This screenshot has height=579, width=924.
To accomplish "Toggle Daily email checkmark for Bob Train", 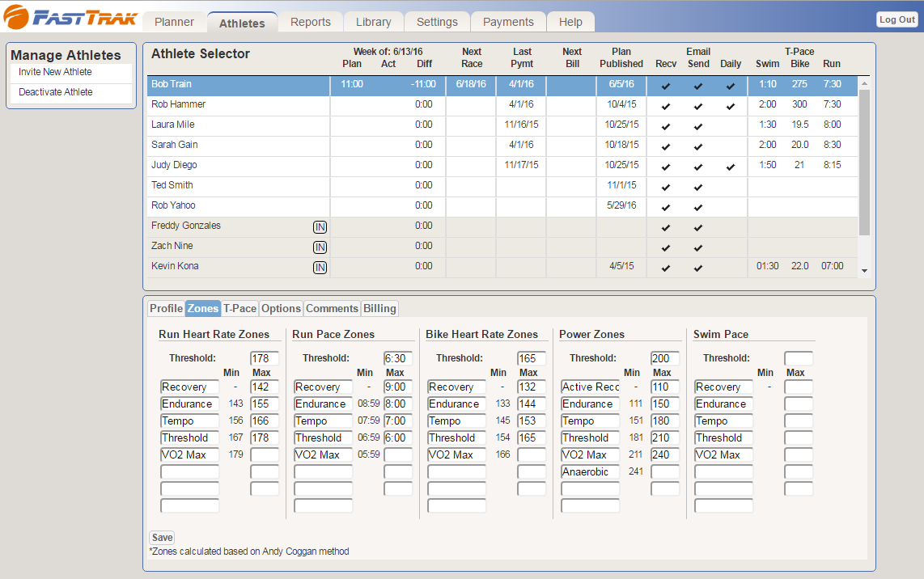I will (x=731, y=86).
